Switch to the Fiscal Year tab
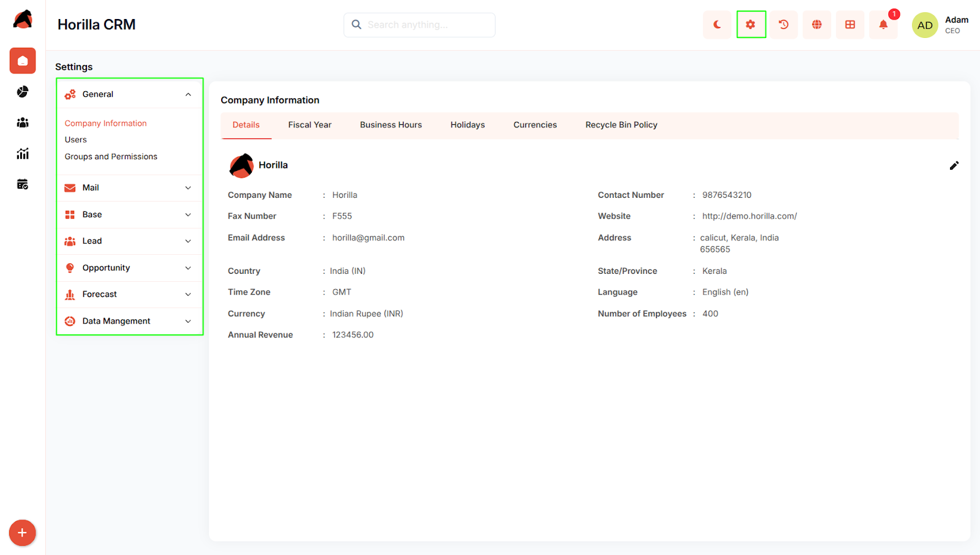The height and width of the screenshot is (555, 980). click(309, 125)
